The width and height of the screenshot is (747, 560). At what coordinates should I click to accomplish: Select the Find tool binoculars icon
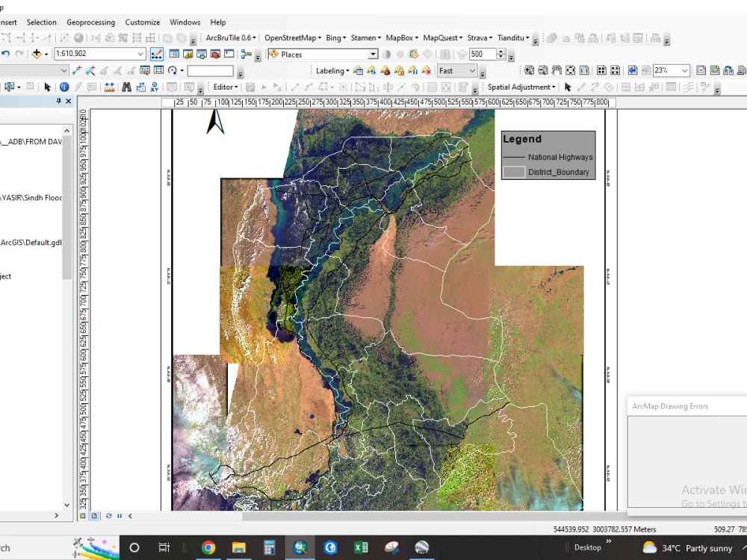[125, 87]
